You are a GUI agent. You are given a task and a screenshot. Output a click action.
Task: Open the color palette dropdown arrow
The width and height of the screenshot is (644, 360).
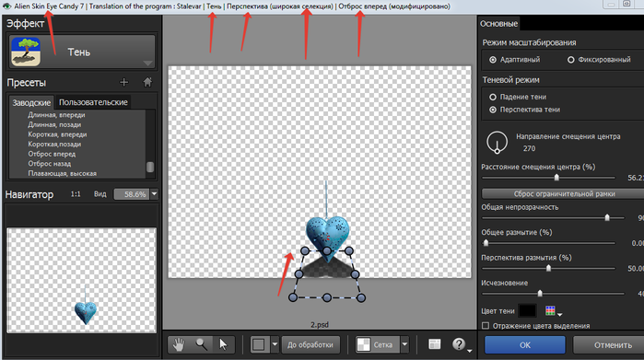tap(559, 315)
